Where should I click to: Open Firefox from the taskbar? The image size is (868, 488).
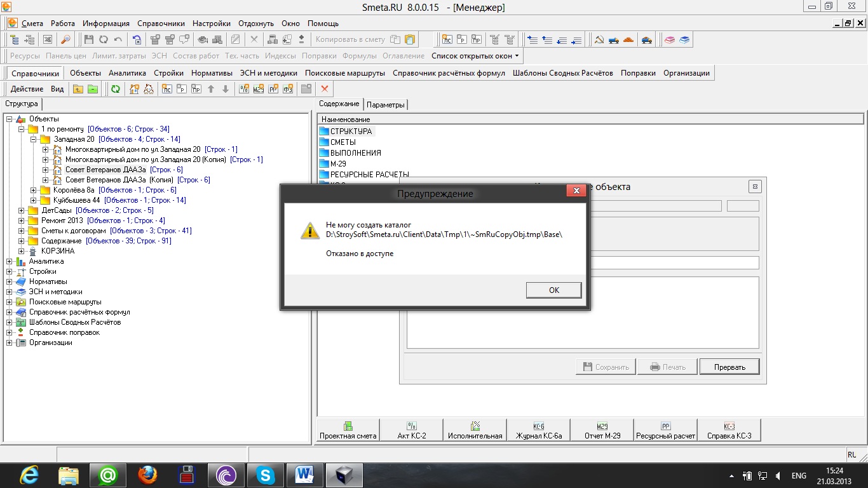(147, 475)
